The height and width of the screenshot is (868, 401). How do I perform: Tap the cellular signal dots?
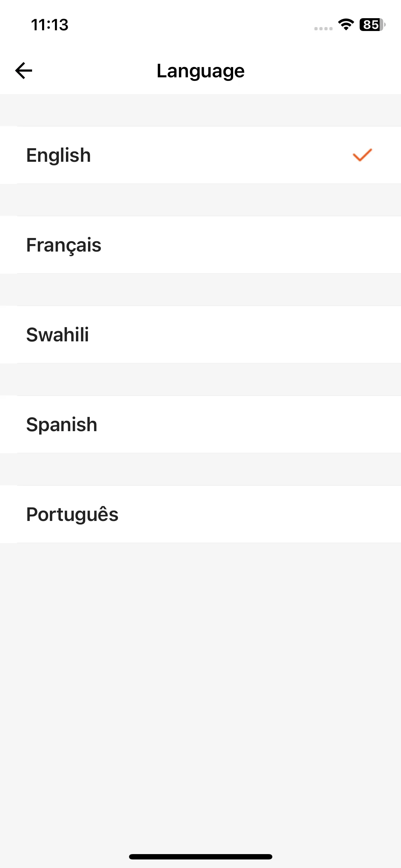tap(323, 29)
